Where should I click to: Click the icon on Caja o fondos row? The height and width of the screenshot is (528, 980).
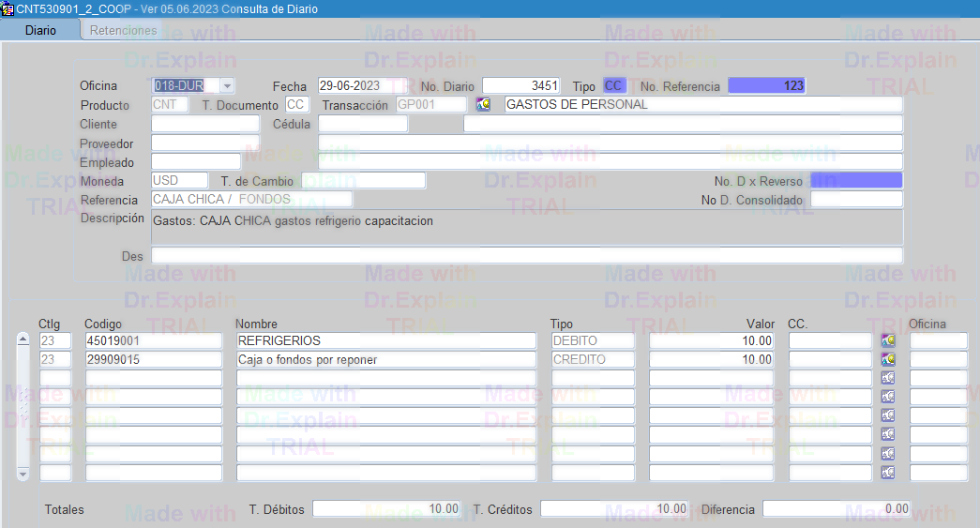click(888, 359)
